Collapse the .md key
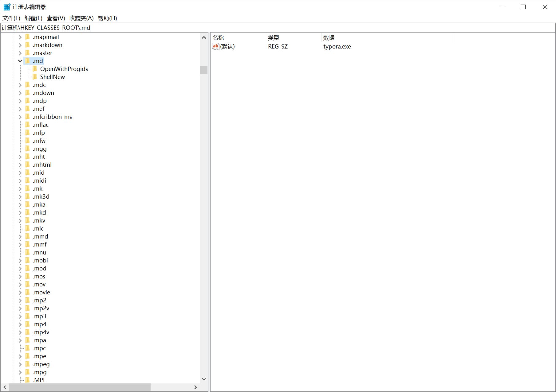The height and width of the screenshot is (392, 556). pos(20,61)
